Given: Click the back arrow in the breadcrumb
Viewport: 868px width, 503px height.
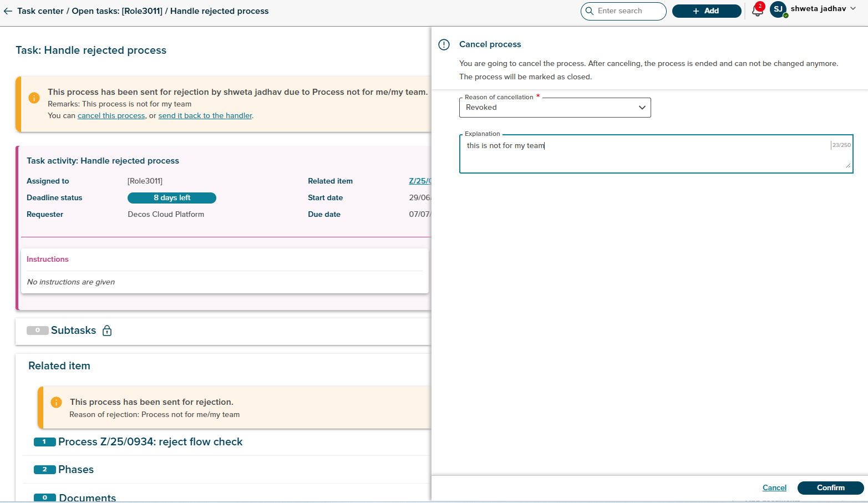Looking at the screenshot, I should click(x=8, y=11).
